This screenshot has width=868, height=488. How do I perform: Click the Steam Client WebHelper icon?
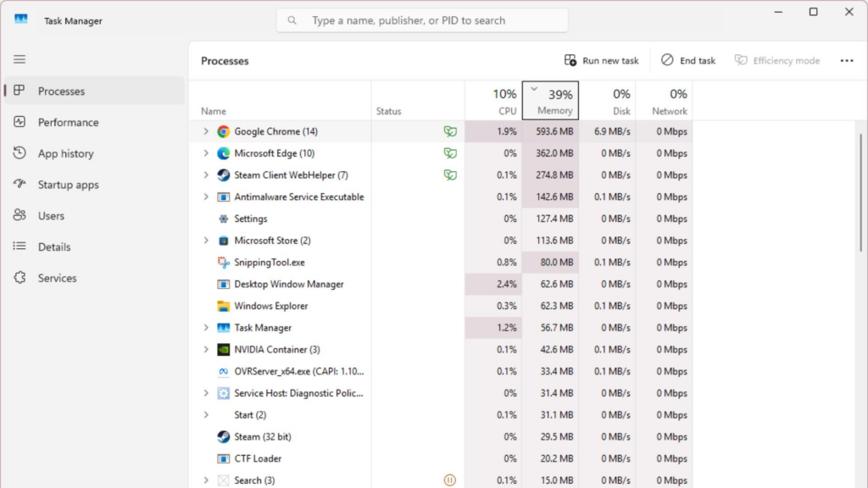(223, 175)
